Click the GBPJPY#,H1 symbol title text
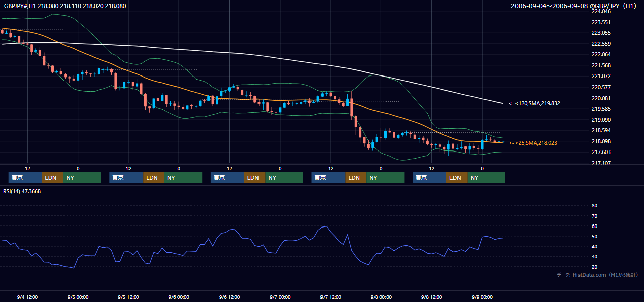 65,6
